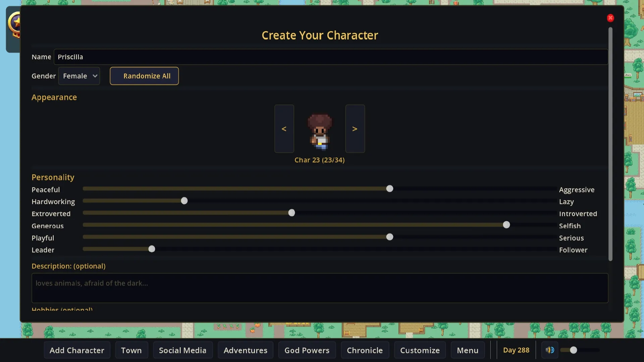Click the Day 288 indicator

click(516, 350)
